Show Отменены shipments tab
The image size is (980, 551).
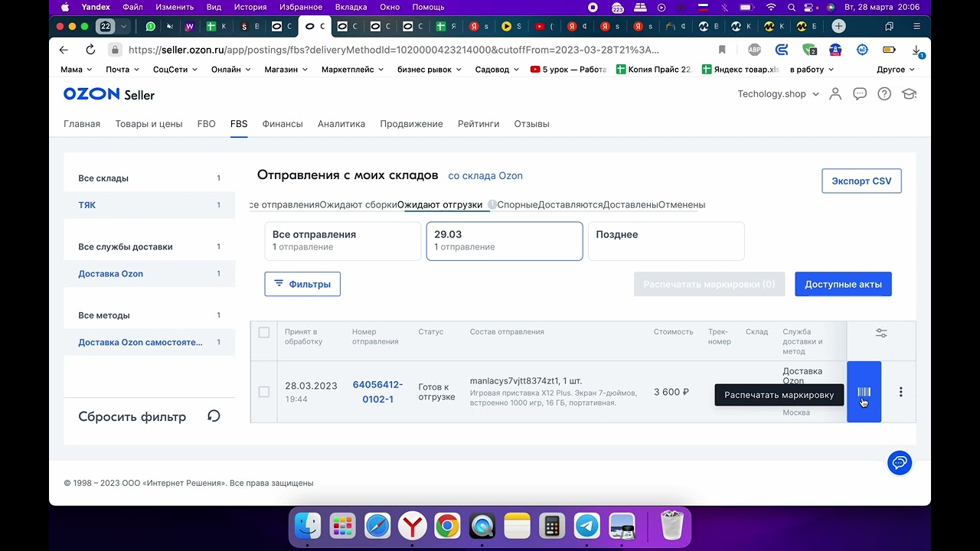681,204
